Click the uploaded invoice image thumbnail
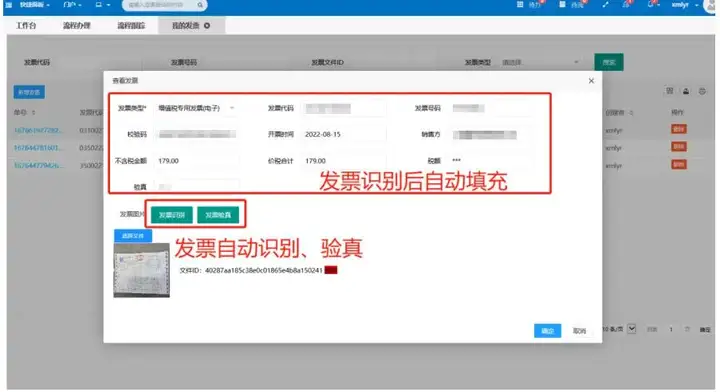The width and height of the screenshot is (720, 392). pyautogui.click(x=141, y=270)
